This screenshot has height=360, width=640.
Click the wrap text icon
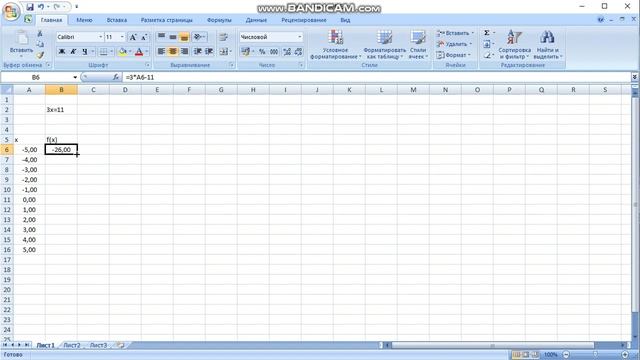pyautogui.click(x=223, y=37)
